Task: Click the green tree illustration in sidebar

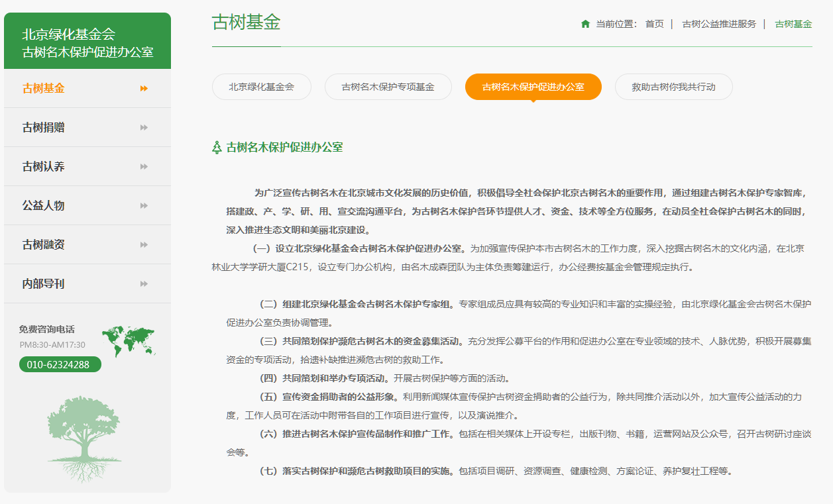Action: point(84,438)
